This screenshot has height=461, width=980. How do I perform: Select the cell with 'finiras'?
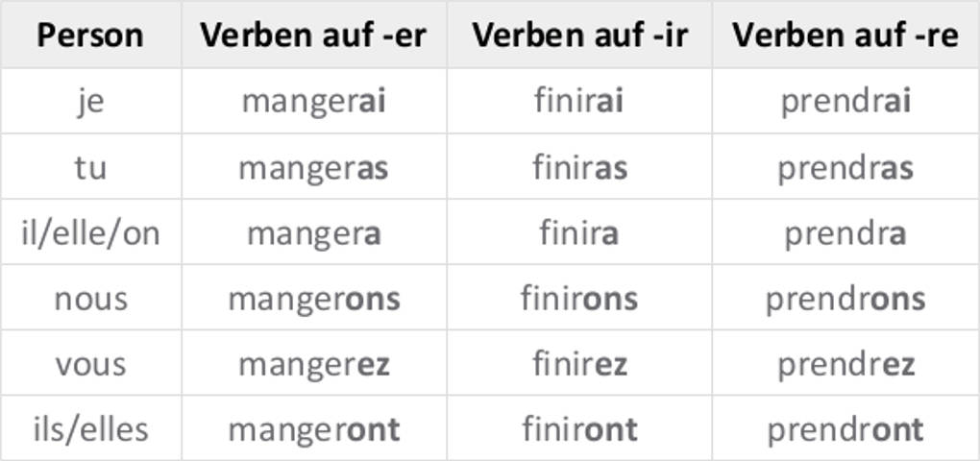point(578,167)
